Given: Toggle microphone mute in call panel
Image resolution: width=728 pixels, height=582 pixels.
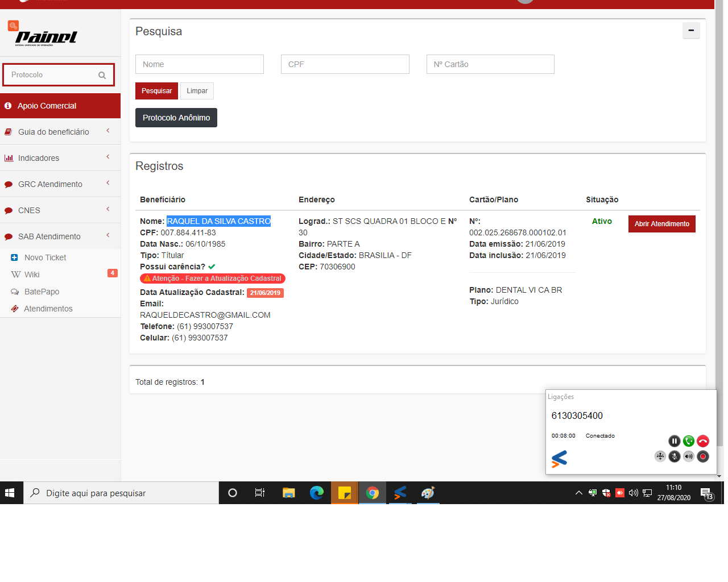Looking at the screenshot, I should (675, 456).
